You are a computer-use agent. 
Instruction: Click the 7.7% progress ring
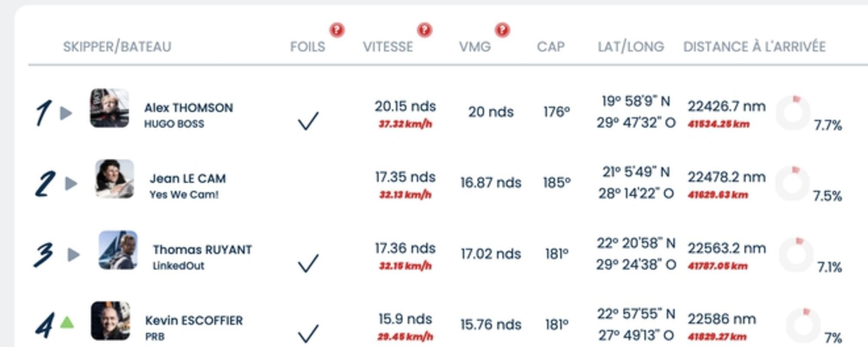point(793,113)
